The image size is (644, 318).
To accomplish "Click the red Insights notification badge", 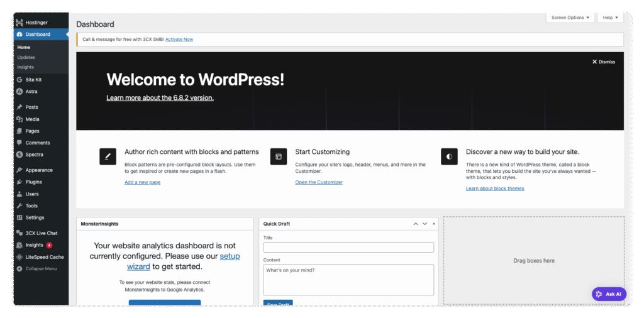I will [49, 245].
